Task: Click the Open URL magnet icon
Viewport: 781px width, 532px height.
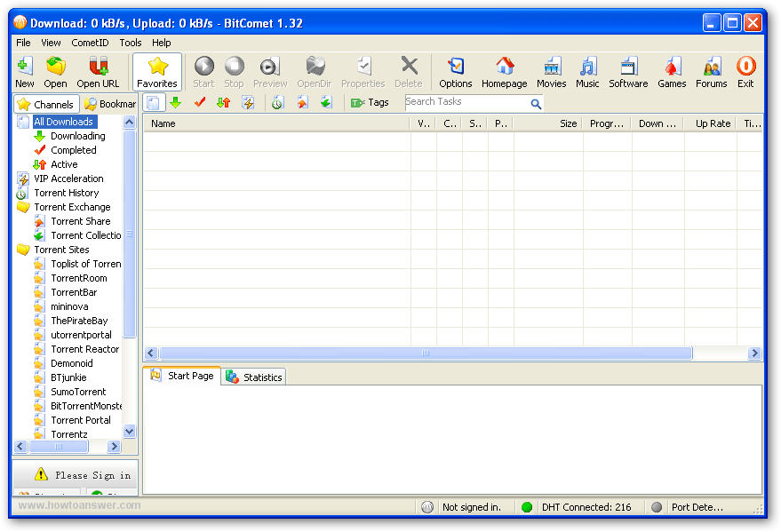Action: 98,72
